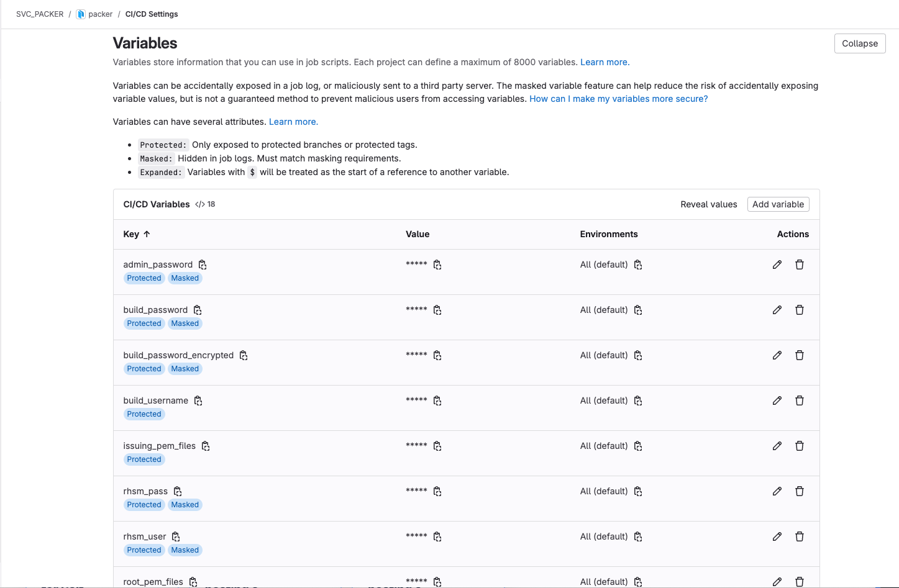899x588 pixels.
Task: Click the code snippet icon beside CI/CD Variables
Action: pyautogui.click(x=199, y=204)
